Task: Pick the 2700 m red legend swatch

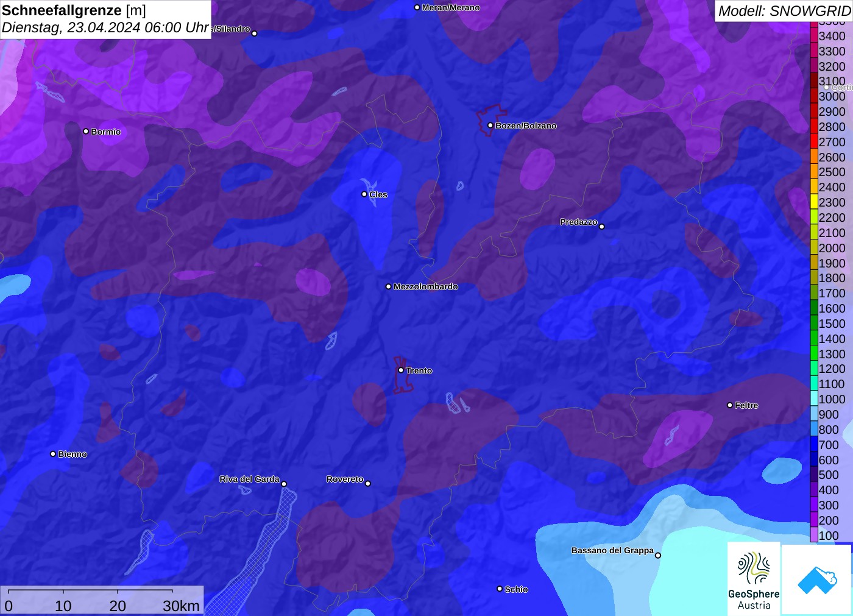Action: coord(814,141)
